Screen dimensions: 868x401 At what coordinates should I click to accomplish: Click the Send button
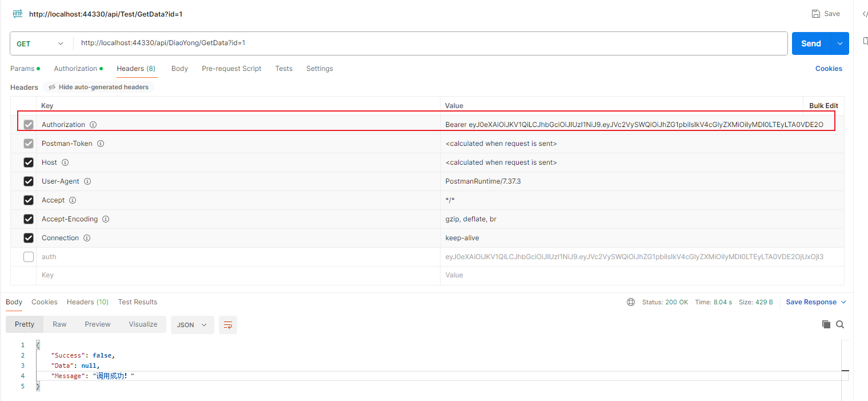tap(811, 43)
